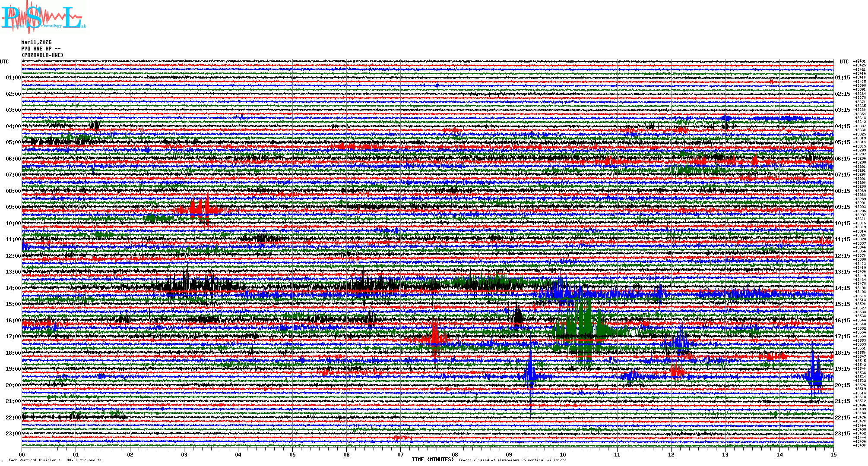Click the (PARAVOLA-HNE) station name
This screenshot has width=868, height=466.
click(42, 55)
